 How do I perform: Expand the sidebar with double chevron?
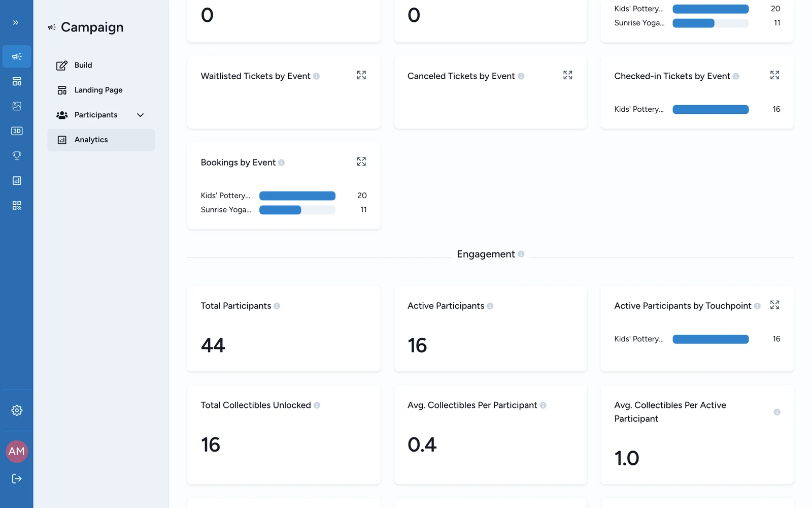point(16,22)
